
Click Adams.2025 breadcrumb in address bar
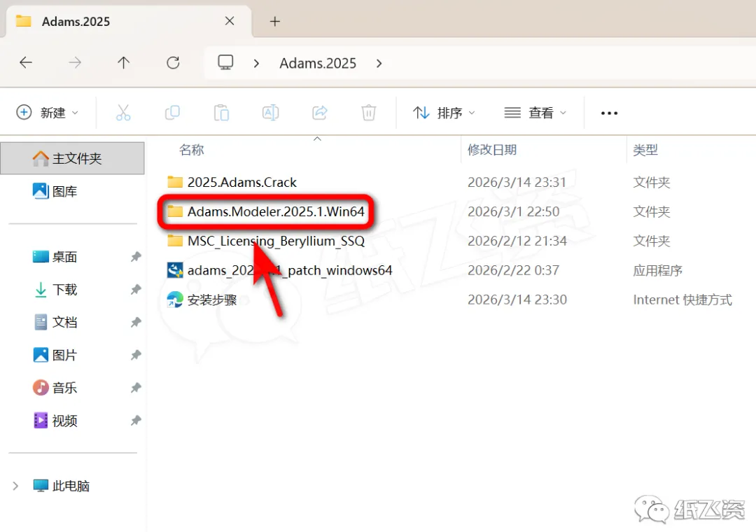coord(318,63)
